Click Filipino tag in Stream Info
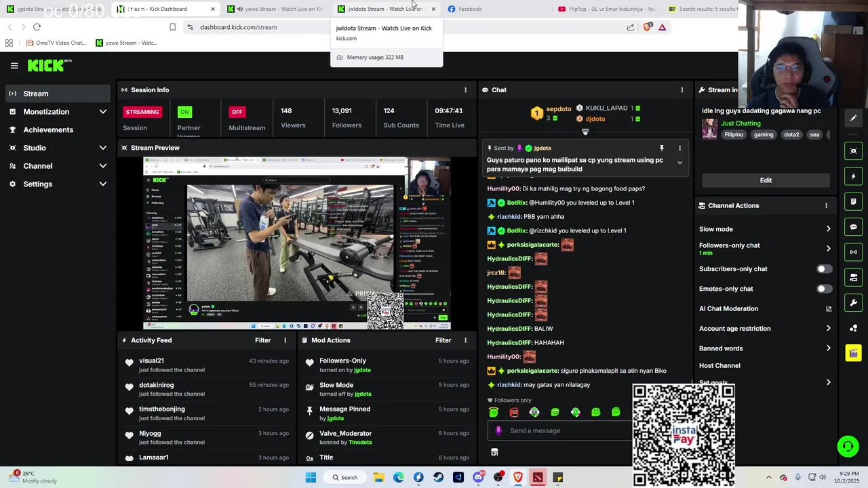The height and width of the screenshot is (488, 868). [734, 135]
